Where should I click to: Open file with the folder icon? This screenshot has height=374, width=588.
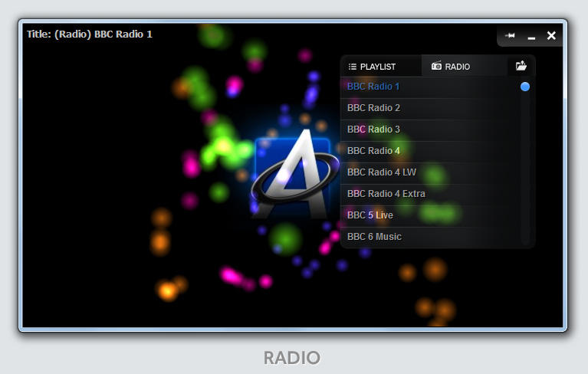tap(521, 66)
